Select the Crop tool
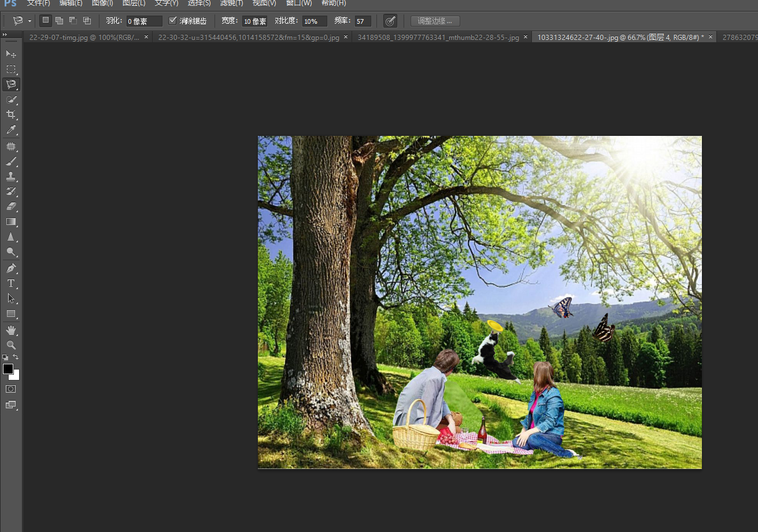This screenshot has height=532, width=758. 11,114
